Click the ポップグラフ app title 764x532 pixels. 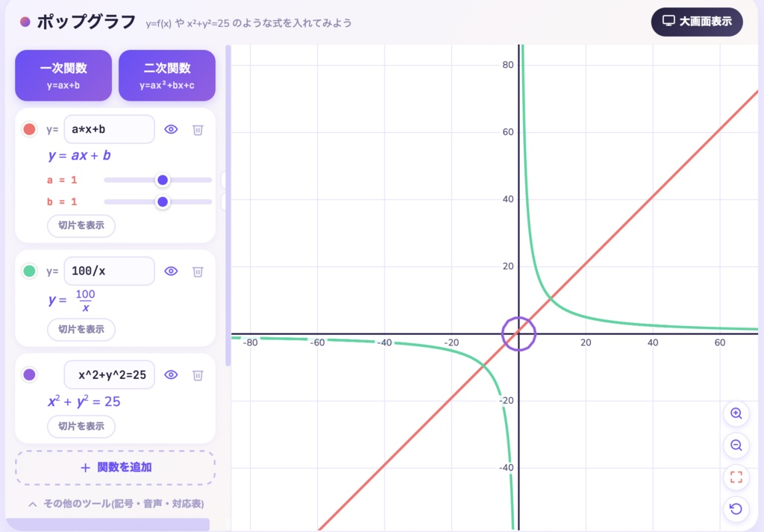tap(87, 22)
